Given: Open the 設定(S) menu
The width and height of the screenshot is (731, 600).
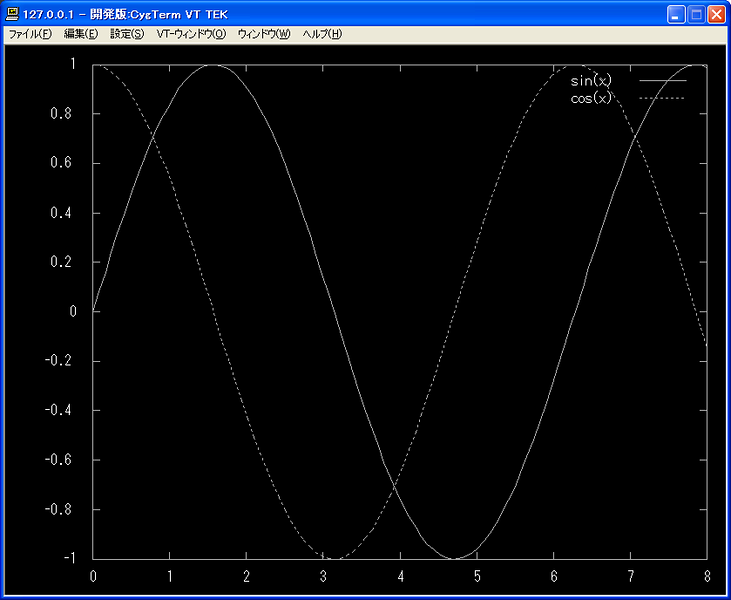Looking at the screenshot, I should click(127, 34).
